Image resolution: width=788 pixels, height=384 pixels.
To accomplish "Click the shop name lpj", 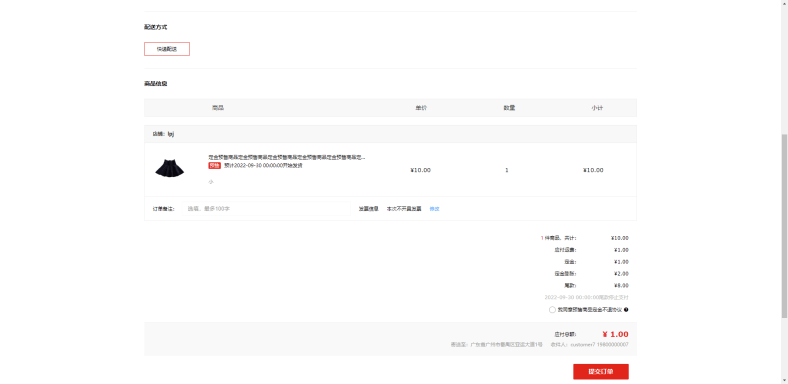I will point(171,134).
